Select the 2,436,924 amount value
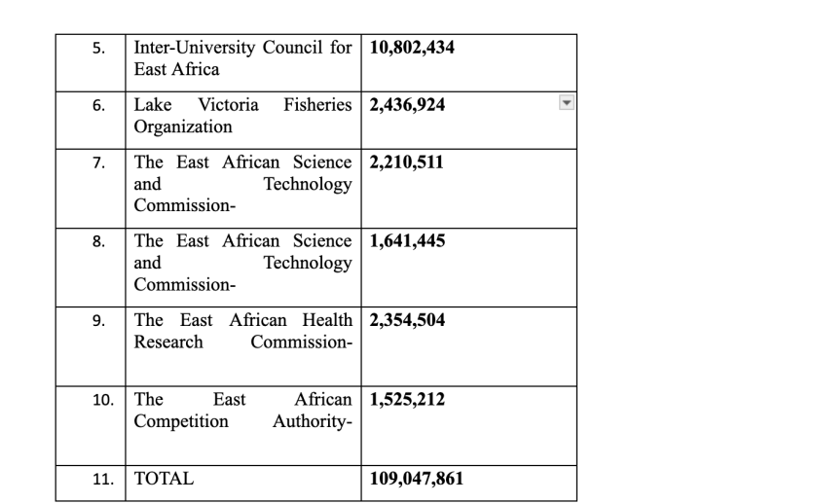Screen dimensions: 815x504 pyautogui.click(x=408, y=105)
